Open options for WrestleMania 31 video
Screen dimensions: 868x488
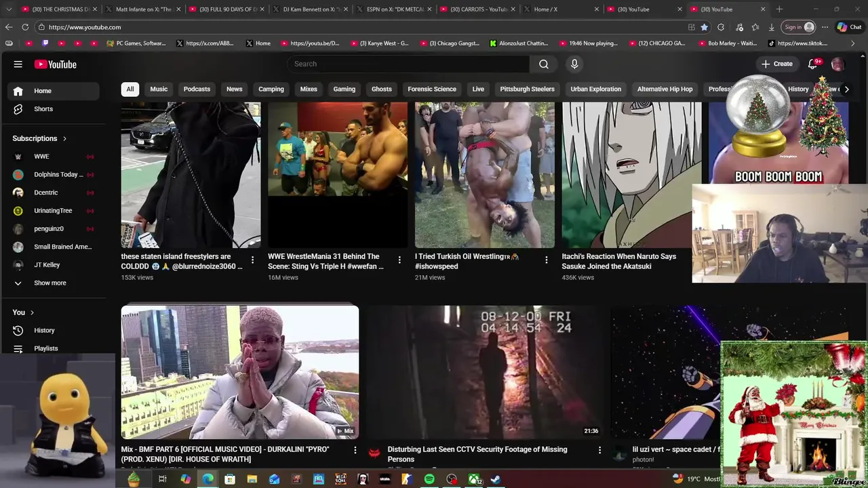(399, 260)
